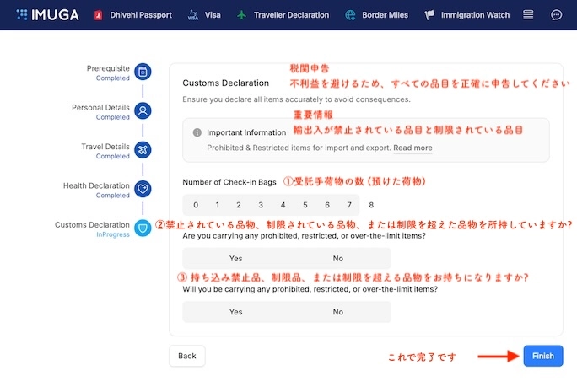Open Traveller Declaration menu item
The height and width of the screenshot is (392, 577).
[291, 15]
